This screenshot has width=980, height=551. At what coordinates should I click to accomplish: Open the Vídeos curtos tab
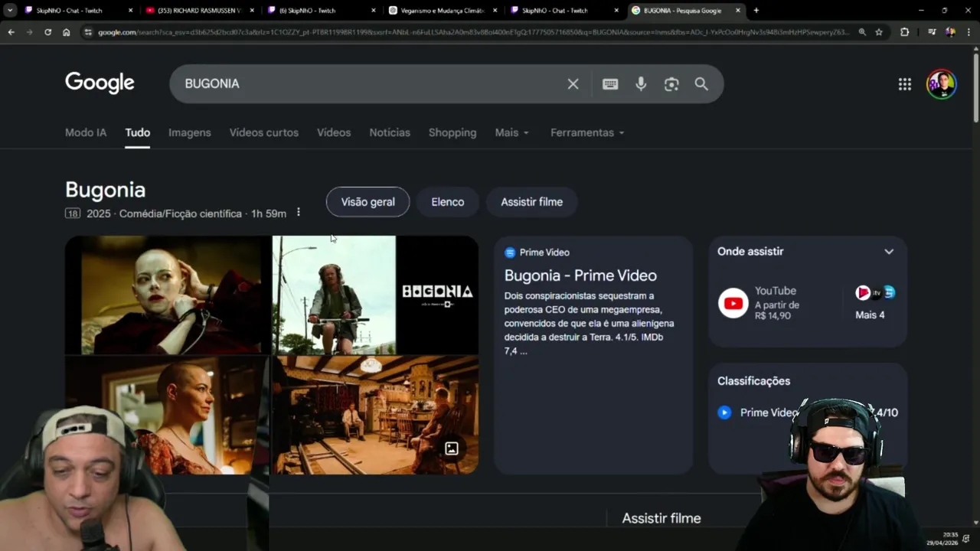click(x=264, y=132)
